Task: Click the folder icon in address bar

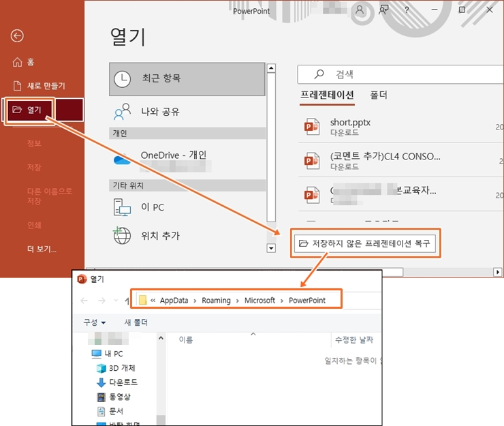Action: (143, 300)
